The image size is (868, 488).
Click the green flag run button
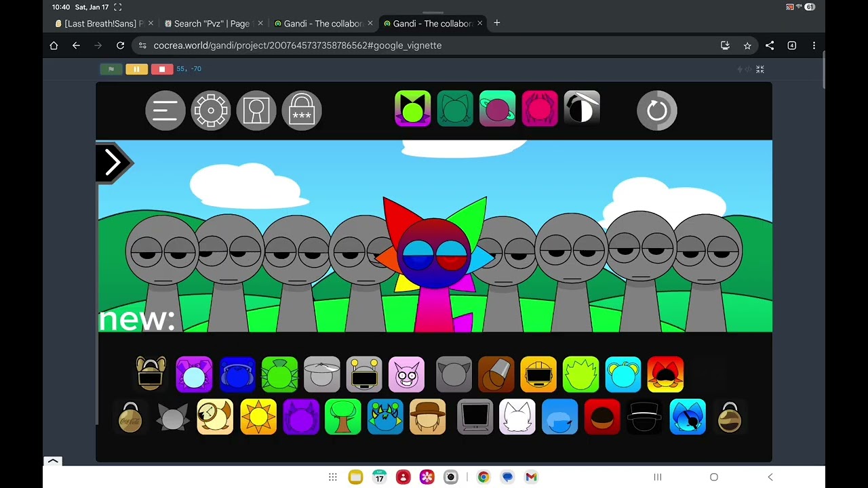[111, 69]
